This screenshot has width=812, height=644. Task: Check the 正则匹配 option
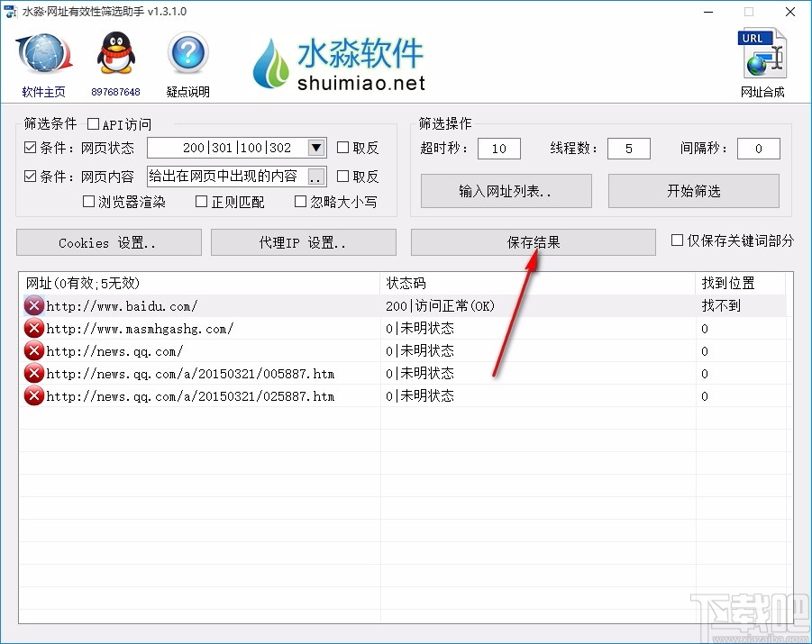(201, 202)
